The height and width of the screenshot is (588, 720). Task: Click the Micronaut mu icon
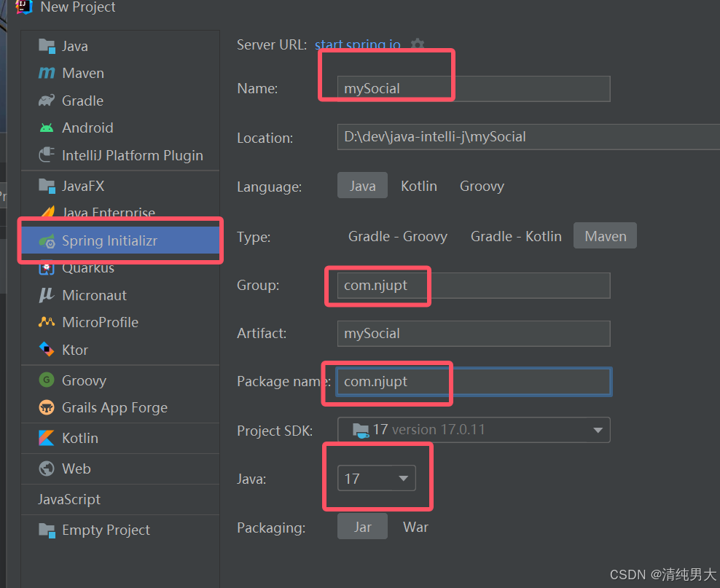pyautogui.click(x=47, y=295)
